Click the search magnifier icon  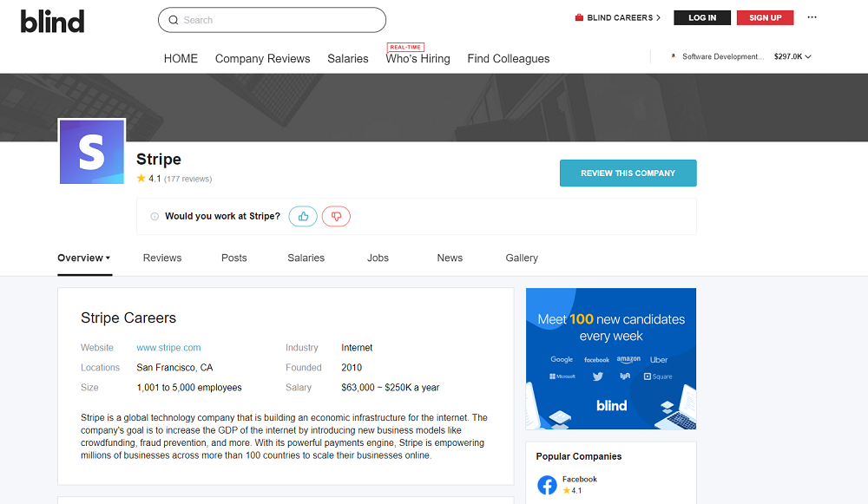point(174,20)
